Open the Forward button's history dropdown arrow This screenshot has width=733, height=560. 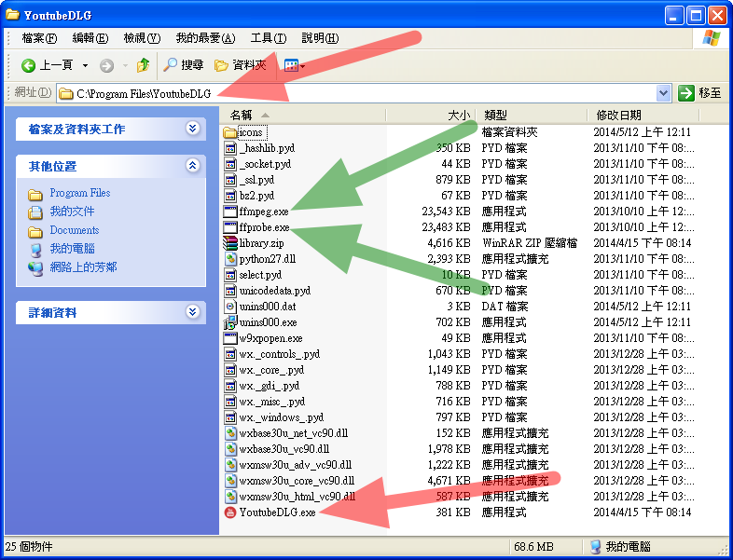[x=125, y=65]
